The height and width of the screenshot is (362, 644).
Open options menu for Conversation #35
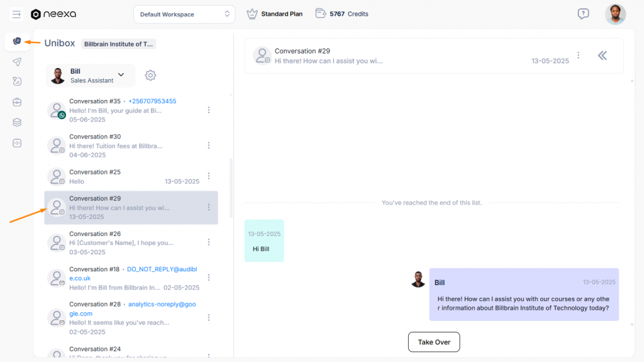(209, 110)
